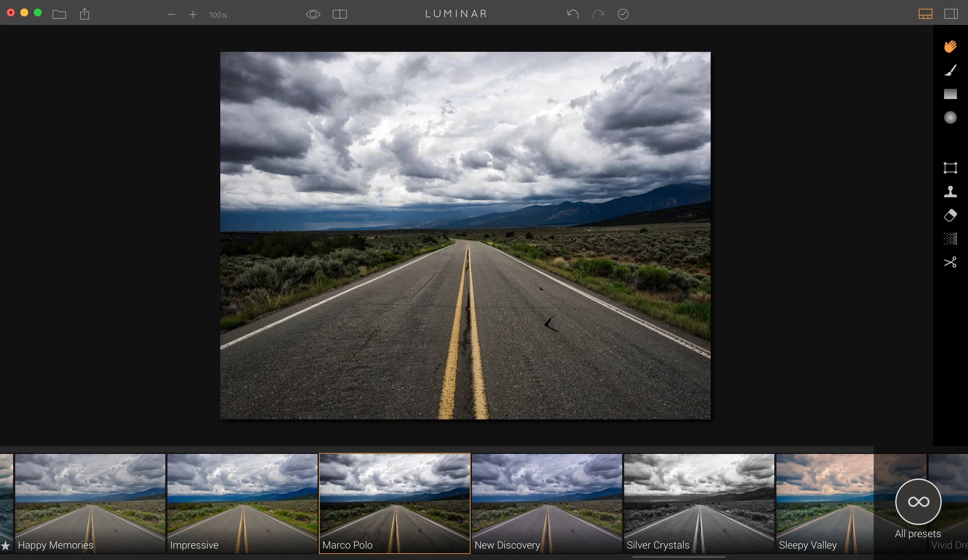This screenshot has height=560, width=968.
Task: Open the share export menu
Action: (x=84, y=14)
